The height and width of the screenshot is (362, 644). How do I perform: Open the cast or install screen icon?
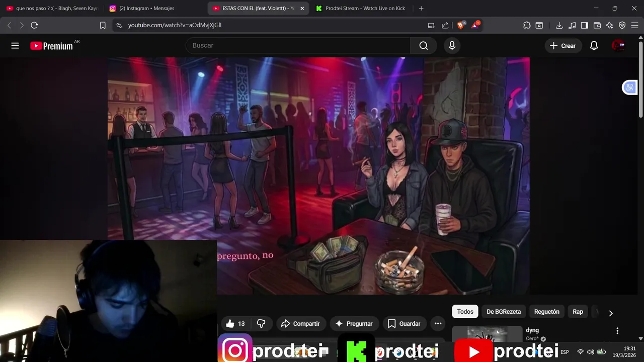tap(431, 25)
